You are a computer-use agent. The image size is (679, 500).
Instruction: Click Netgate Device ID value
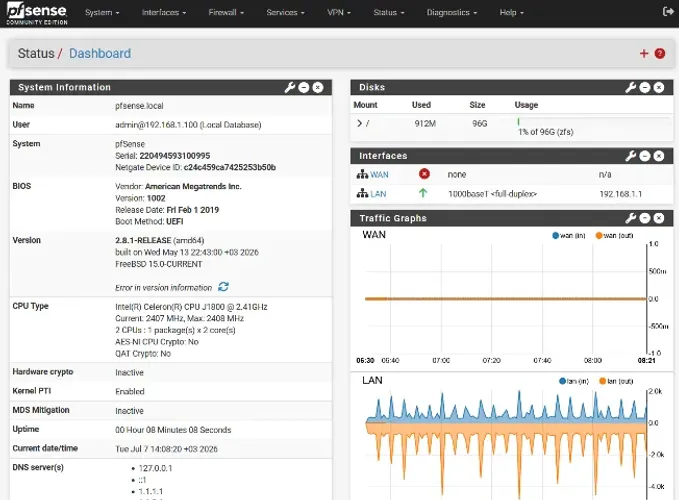(230, 167)
